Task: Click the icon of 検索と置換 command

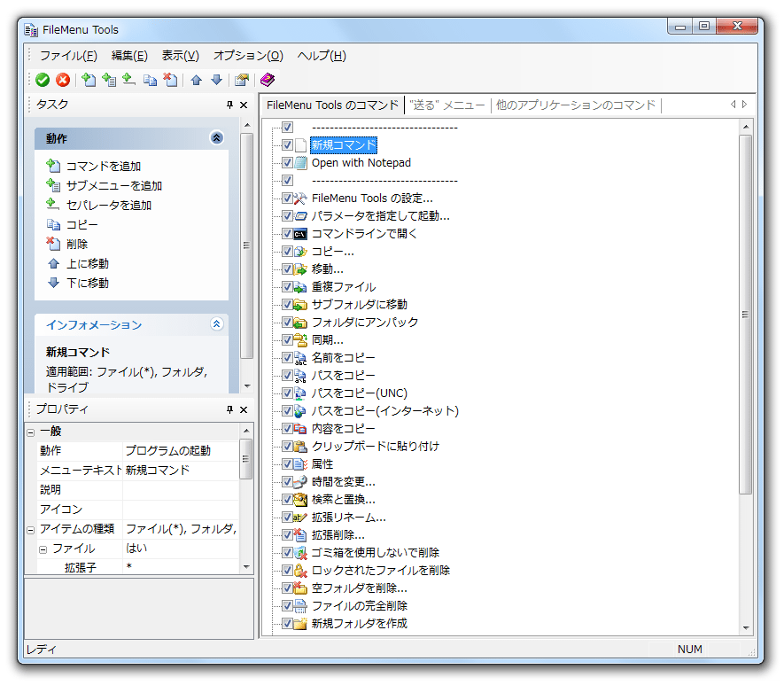Action: [x=300, y=500]
